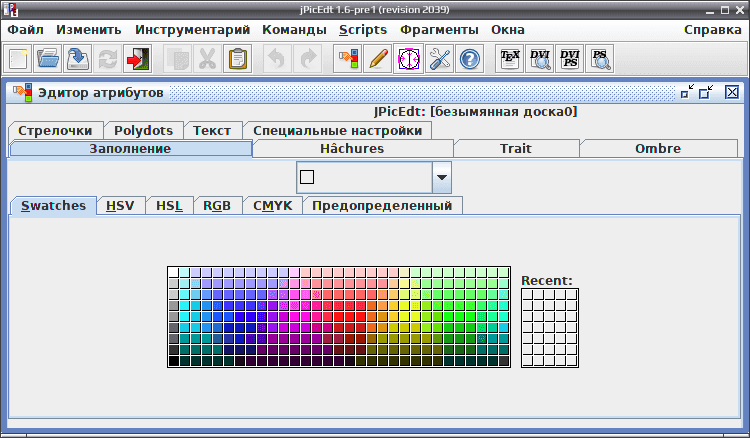750x438 pixels.
Task: Expand the fill color dropdown arrow
Action: coord(441,177)
